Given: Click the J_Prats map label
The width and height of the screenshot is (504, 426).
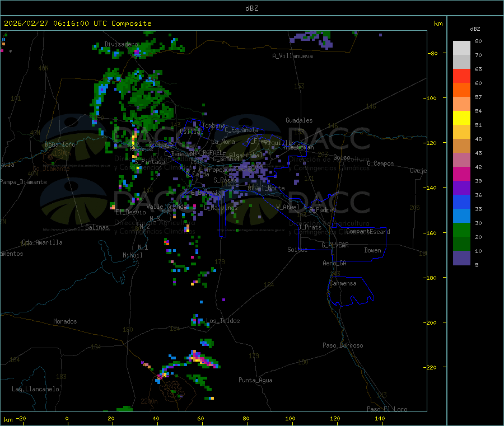Looking at the screenshot, I should tap(310, 227).
